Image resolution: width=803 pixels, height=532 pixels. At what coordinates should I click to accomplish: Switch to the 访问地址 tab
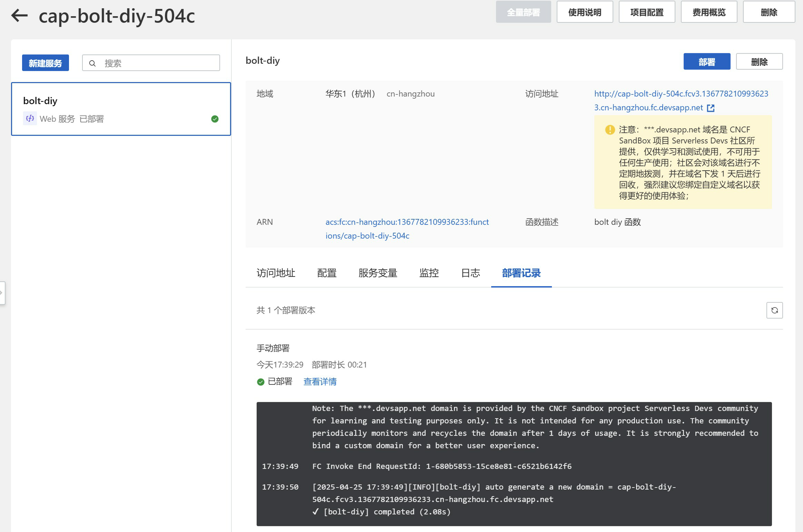coord(276,273)
